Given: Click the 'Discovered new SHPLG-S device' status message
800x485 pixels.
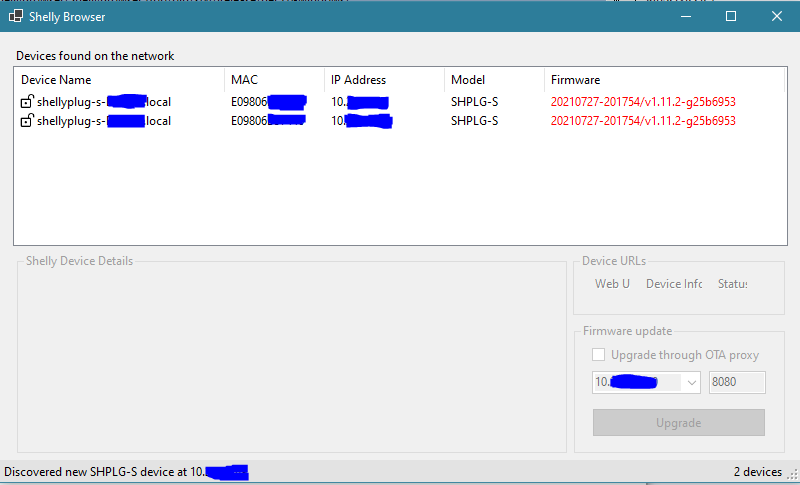Looking at the screenshot, I should pyautogui.click(x=126, y=472).
